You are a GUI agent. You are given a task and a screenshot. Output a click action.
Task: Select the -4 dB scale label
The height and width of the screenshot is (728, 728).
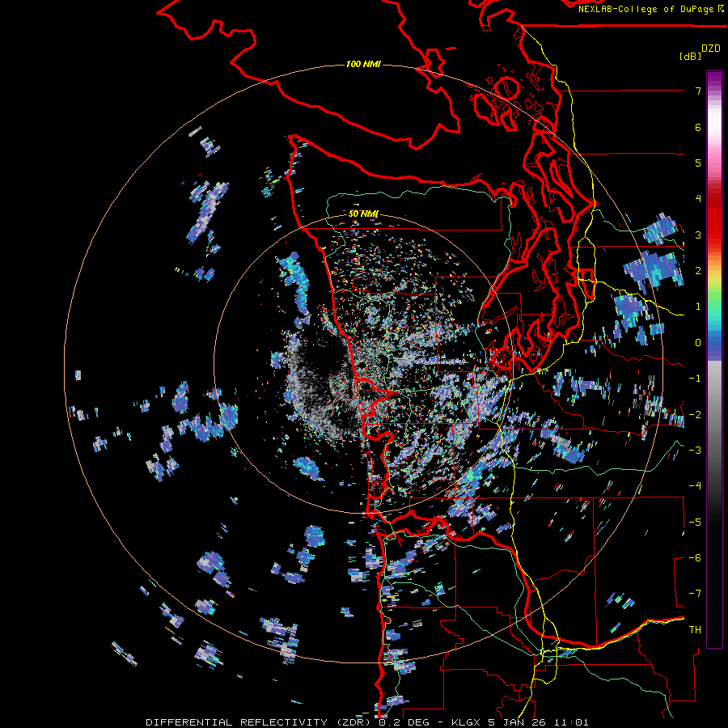(x=695, y=486)
